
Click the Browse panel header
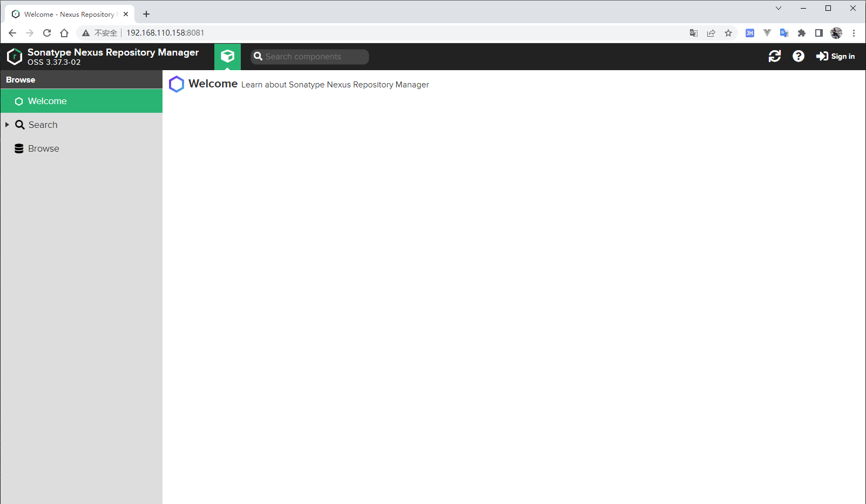tap(82, 79)
